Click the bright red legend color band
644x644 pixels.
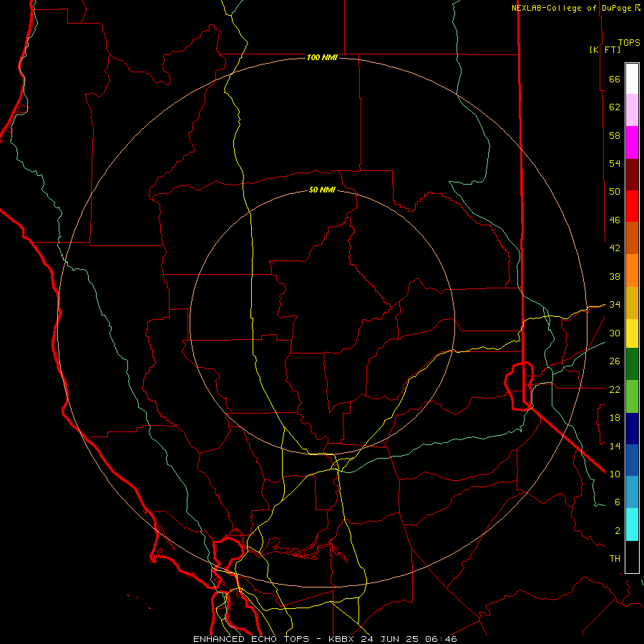pyautogui.click(x=632, y=206)
